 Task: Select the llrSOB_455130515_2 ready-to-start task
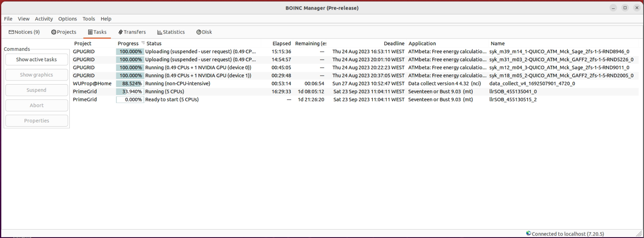(512, 99)
